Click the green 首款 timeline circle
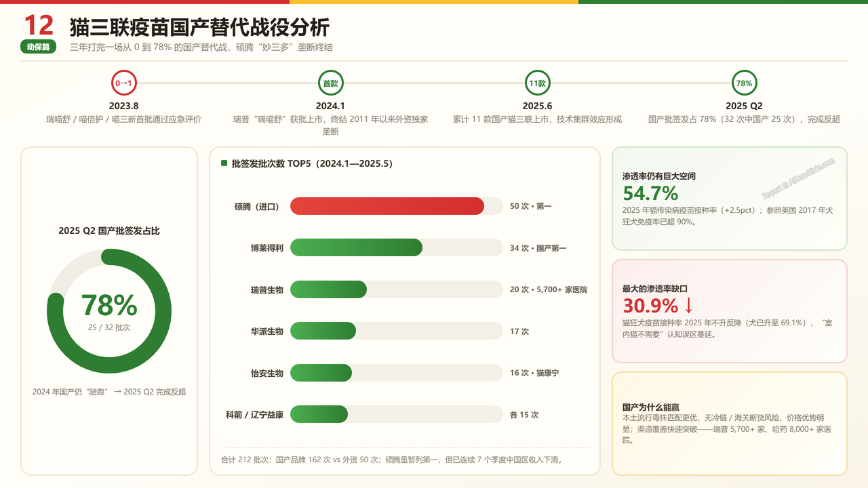Image resolution: width=868 pixels, height=488 pixels. tap(331, 83)
